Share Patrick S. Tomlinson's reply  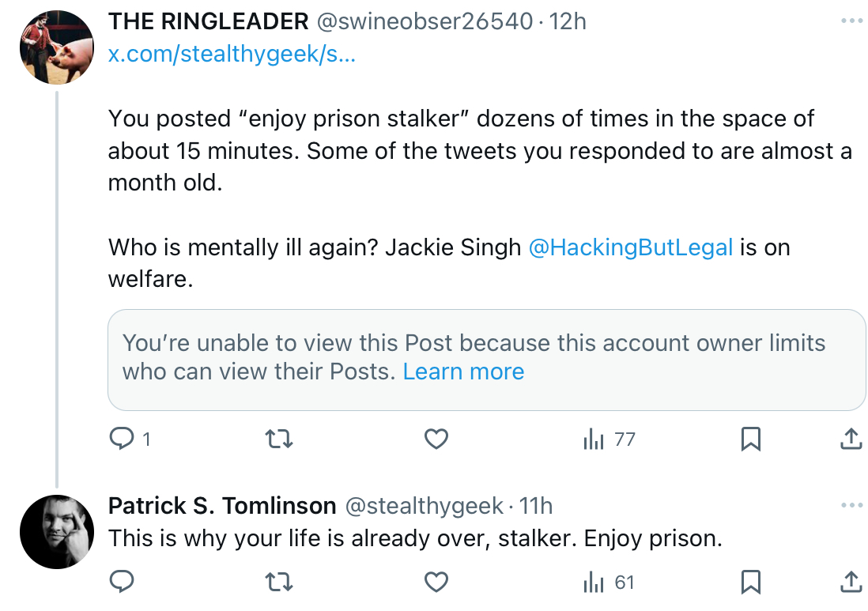click(851, 582)
